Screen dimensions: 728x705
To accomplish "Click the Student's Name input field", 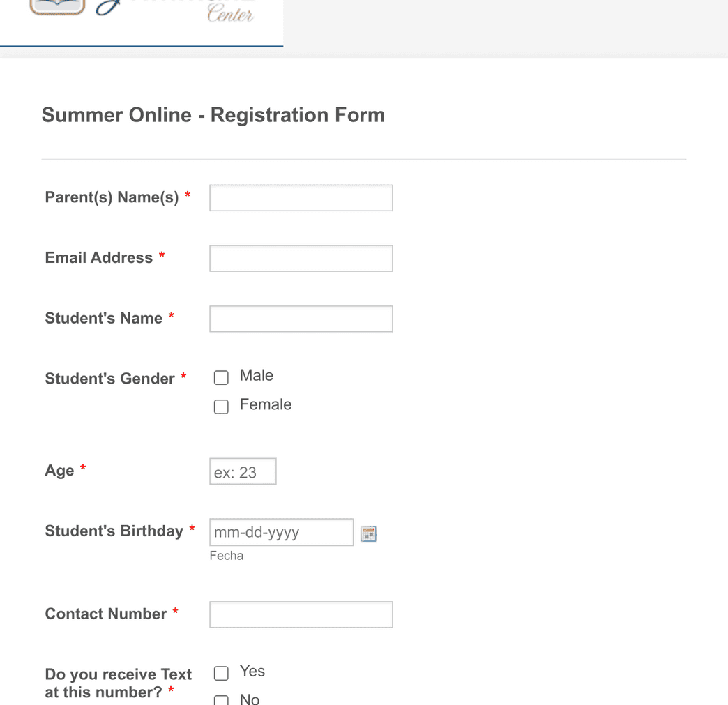I will click(301, 319).
